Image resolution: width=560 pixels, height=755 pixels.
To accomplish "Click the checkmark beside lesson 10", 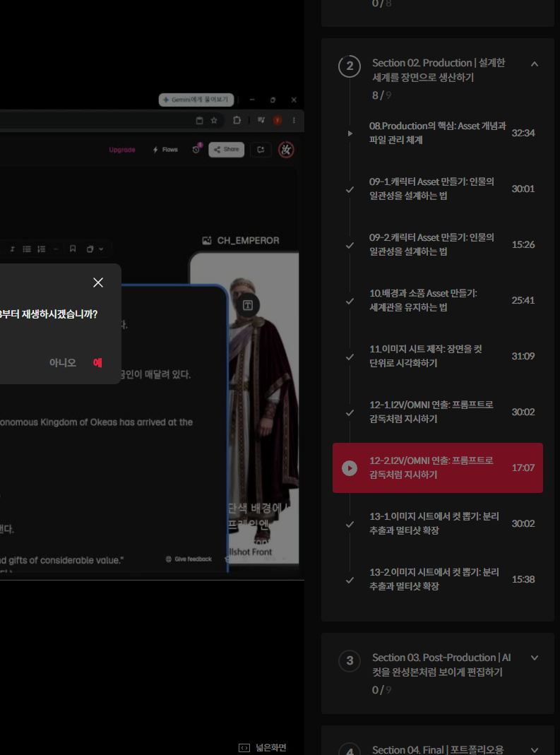I will 350,302.
